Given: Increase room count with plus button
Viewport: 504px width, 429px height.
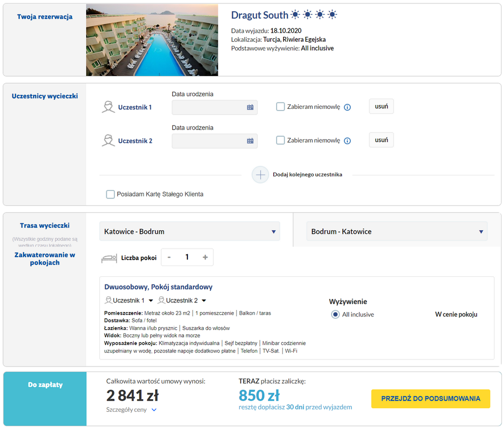Looking at the screenshot, I should coord(205,257).
